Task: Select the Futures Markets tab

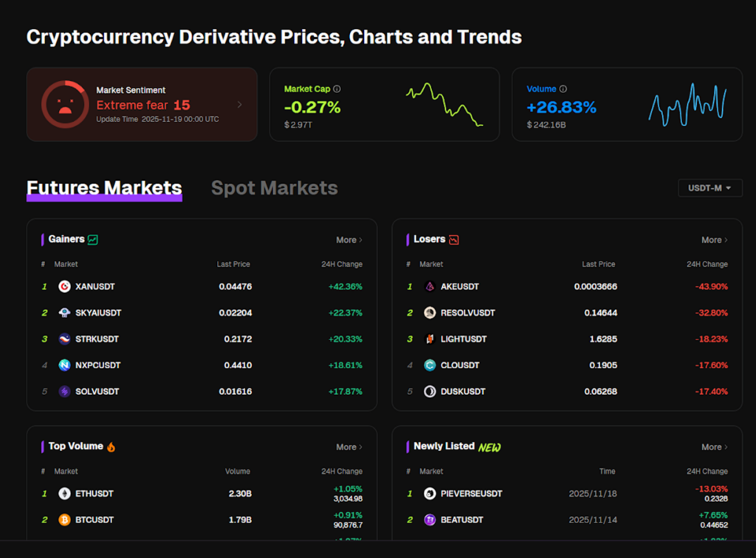Action: pos(103,187)
